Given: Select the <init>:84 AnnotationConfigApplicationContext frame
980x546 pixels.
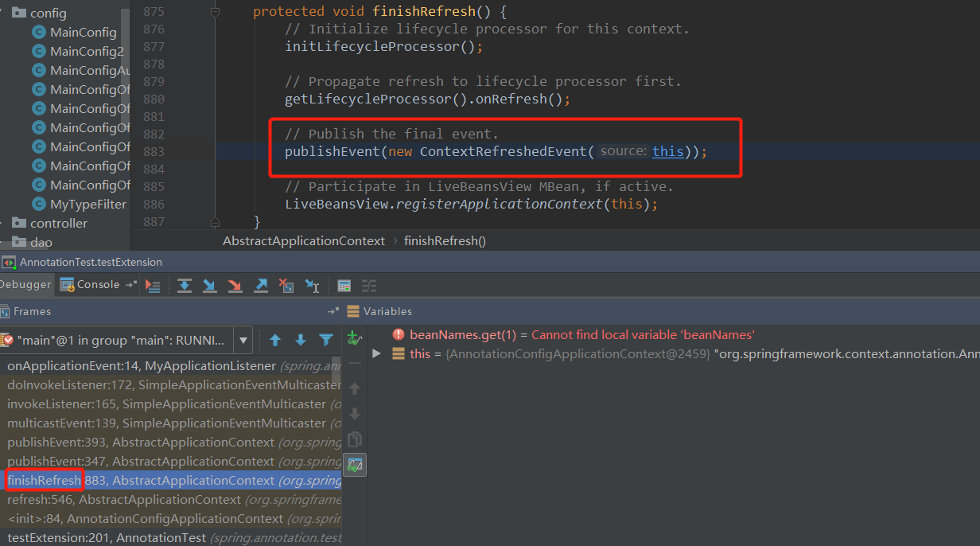Looking at the screenshot, I should point(171,519).
